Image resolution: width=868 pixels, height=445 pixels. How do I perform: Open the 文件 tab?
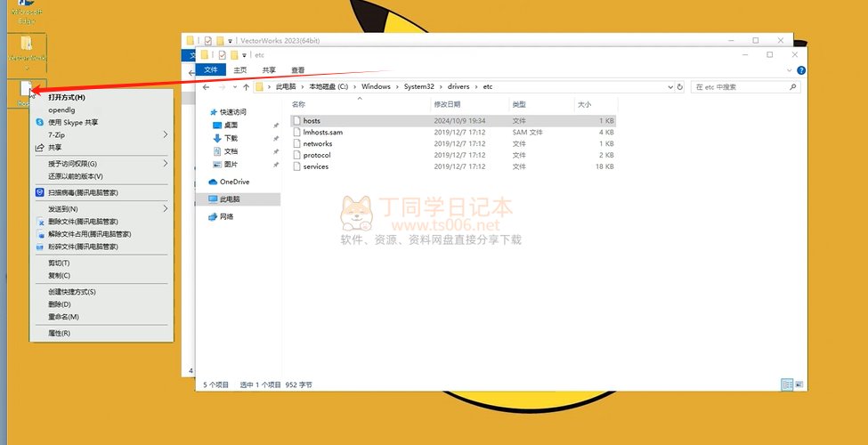[x=211, y=69]
